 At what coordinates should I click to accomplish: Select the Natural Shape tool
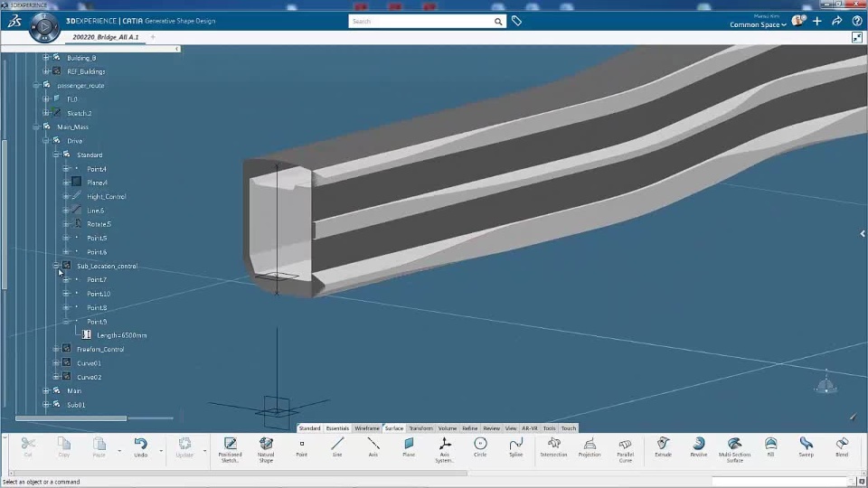coord(266,449)
